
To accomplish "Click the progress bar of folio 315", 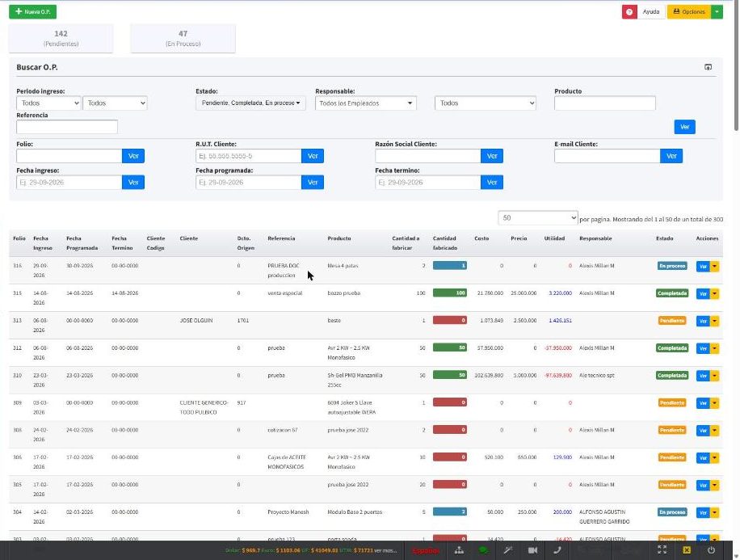I will coord(450,293).
